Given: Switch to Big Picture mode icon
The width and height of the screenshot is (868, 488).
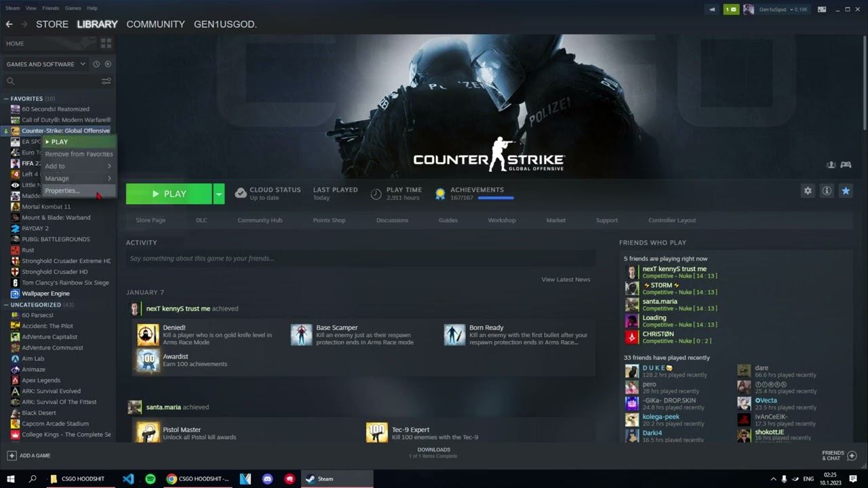Looking at the screenshot, I should [822, 9].
